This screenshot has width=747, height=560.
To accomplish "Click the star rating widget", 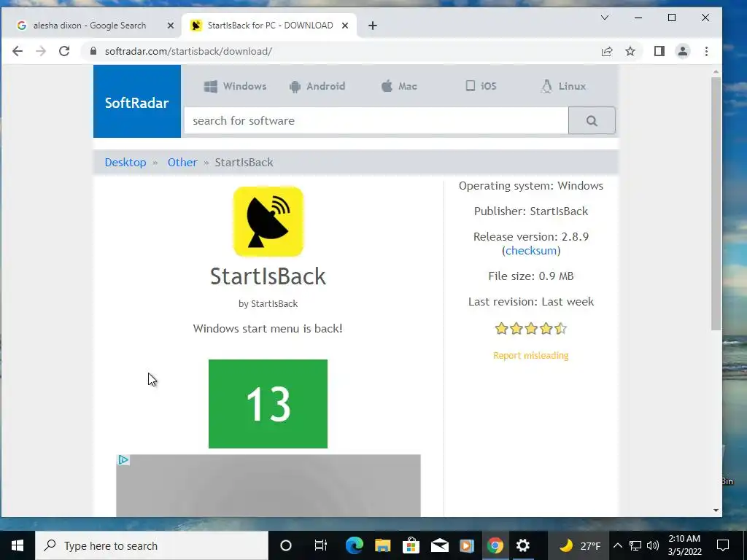I will (531, 329).
